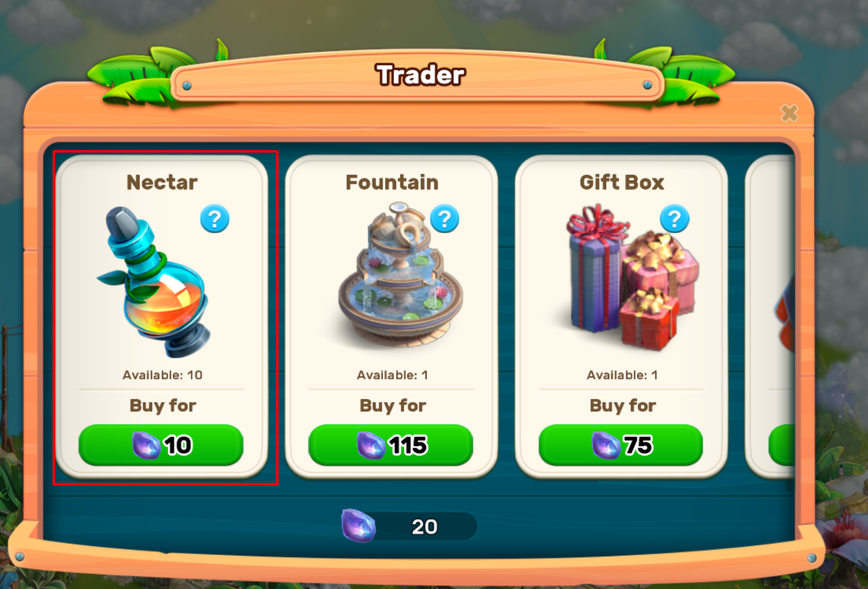Buy Fountain for 115 gems
This screenshot has width=868, height=589.
coord(391,445)
